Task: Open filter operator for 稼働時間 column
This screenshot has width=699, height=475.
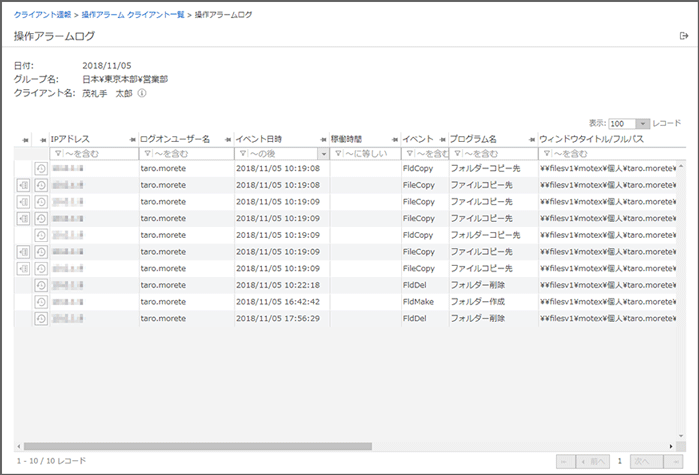Action: (x=338, y=154)
